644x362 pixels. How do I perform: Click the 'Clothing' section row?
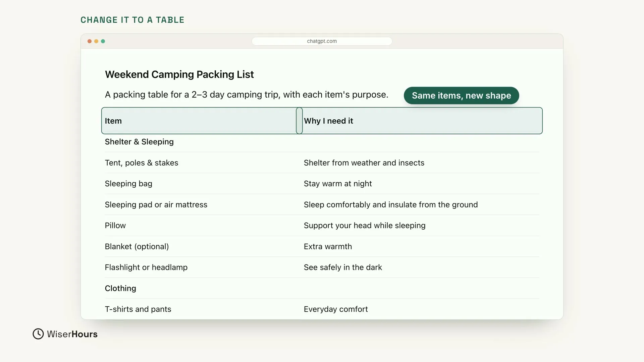(322, 288)
